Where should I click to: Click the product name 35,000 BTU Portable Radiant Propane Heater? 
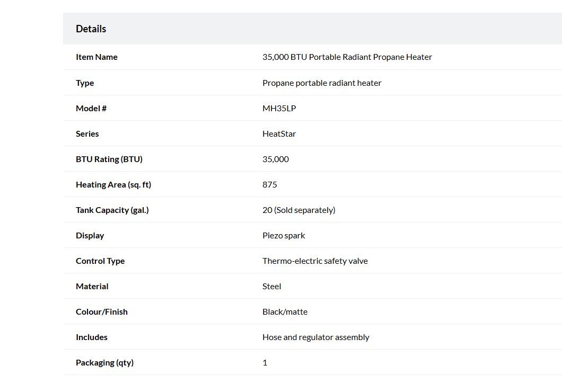(x=347, y=57)
